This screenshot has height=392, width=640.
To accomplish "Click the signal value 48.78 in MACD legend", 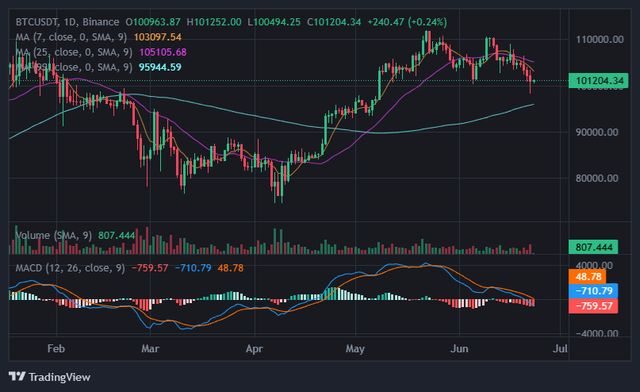I will point(231,268).
